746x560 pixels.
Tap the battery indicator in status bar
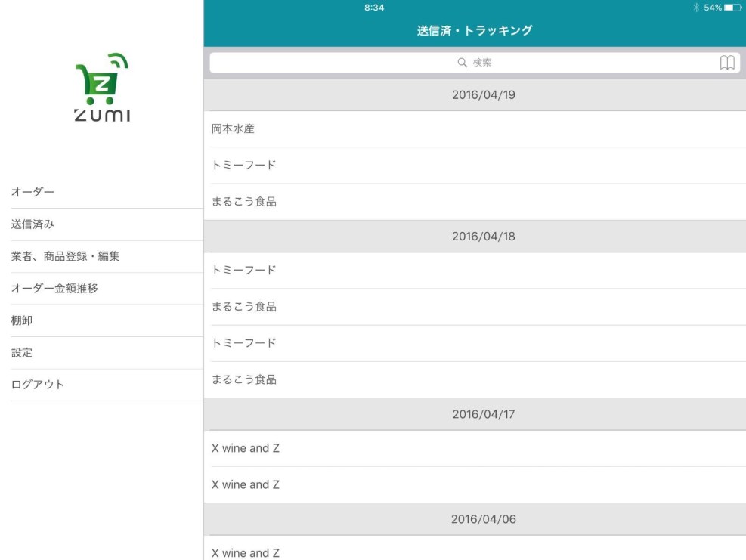pyautogui.click(x=732, y=8)
